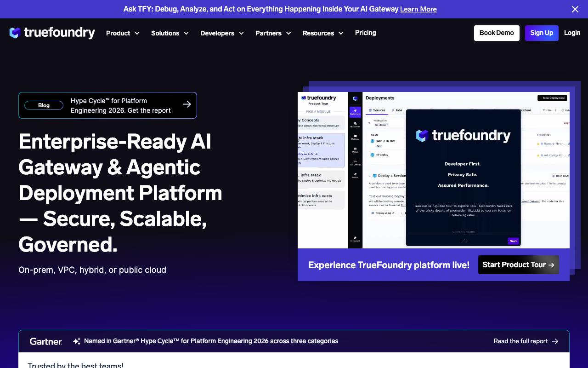Click Models icon in tour sidebar
Image resolution: width=588 pixels, height=368 pixels.
355,149
